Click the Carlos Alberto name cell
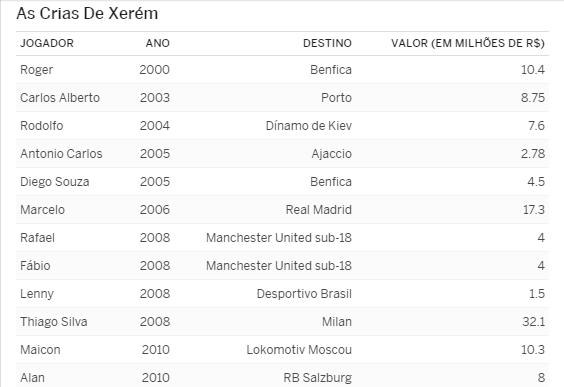 (60, 97)
